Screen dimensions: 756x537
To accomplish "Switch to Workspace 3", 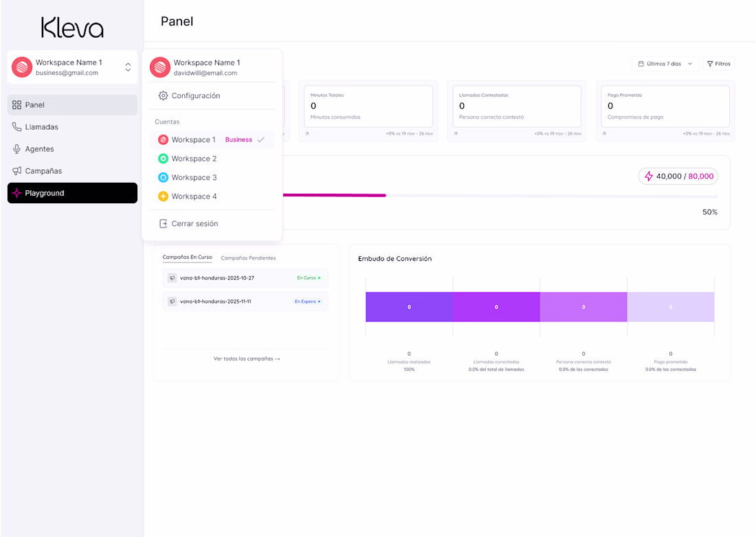I will 212,177.
